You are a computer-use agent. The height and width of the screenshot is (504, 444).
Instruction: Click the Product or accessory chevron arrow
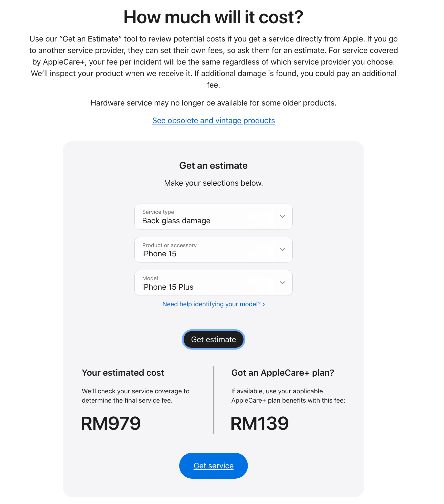pyautogui.click(x=282, y=249)
